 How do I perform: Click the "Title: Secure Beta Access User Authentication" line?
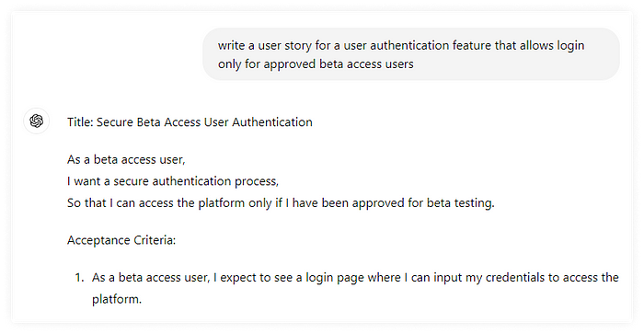pyautogui.click(x=190, y=122)
